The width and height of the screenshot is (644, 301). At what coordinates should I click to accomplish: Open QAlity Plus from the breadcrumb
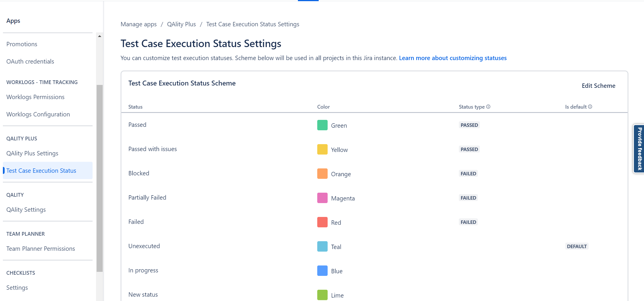point(181,24)
